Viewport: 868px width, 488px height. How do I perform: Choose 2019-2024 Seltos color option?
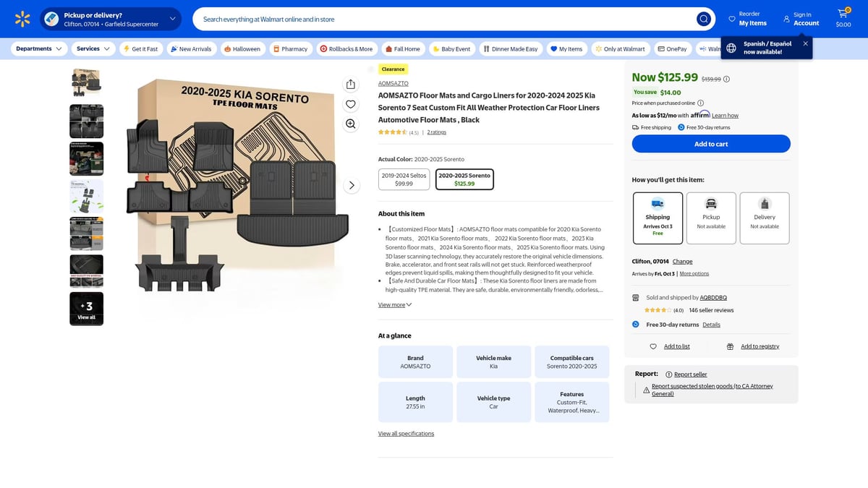[404, 179]
